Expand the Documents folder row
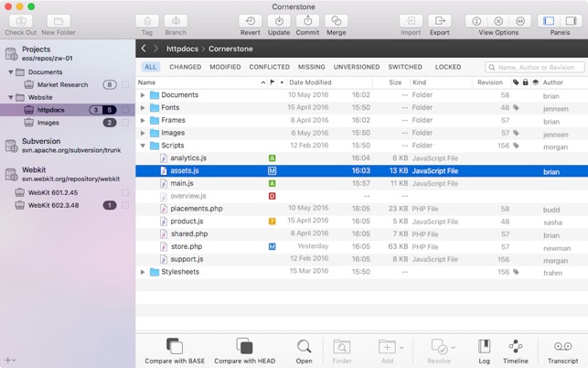Screen dimensions: 588x368 tap(143, 95)
